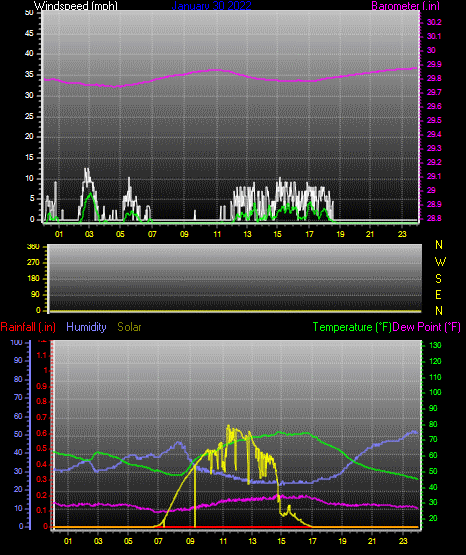This screenshot has height=555, width=466.
Task: Click the 0.3 rainfall axis value
Action: [42, 479]
